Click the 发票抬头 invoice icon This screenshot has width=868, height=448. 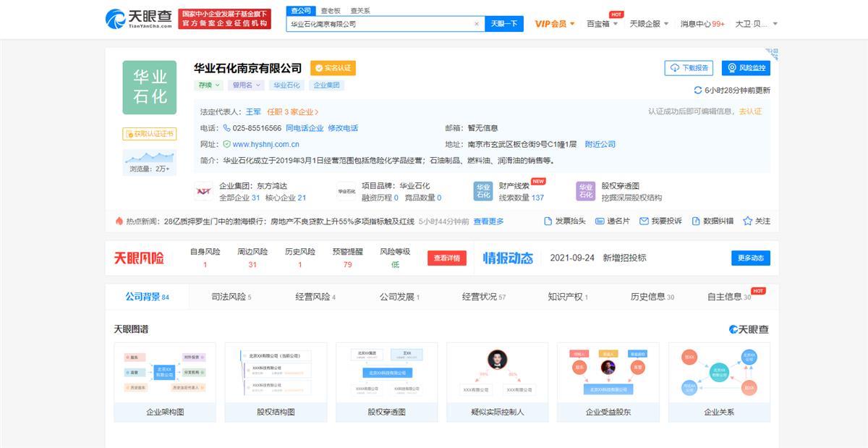(x=549, y=221)
